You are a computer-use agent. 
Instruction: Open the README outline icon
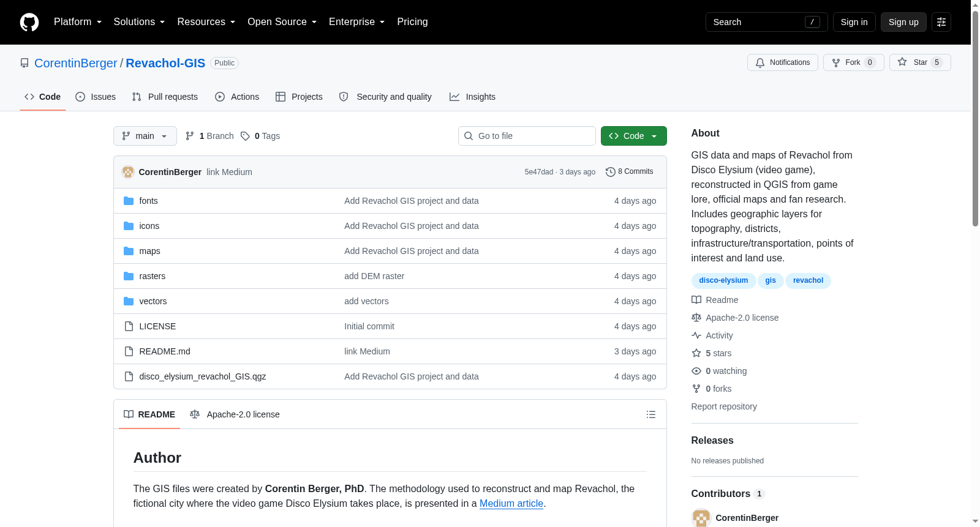click(x=651, y=414)
